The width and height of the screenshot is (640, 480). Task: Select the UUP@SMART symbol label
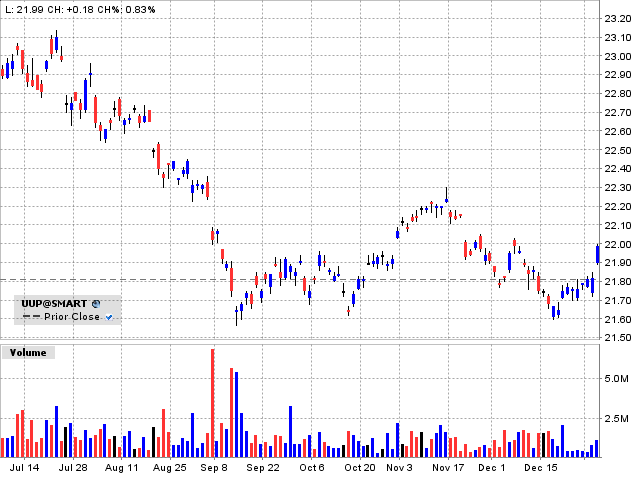55,303
